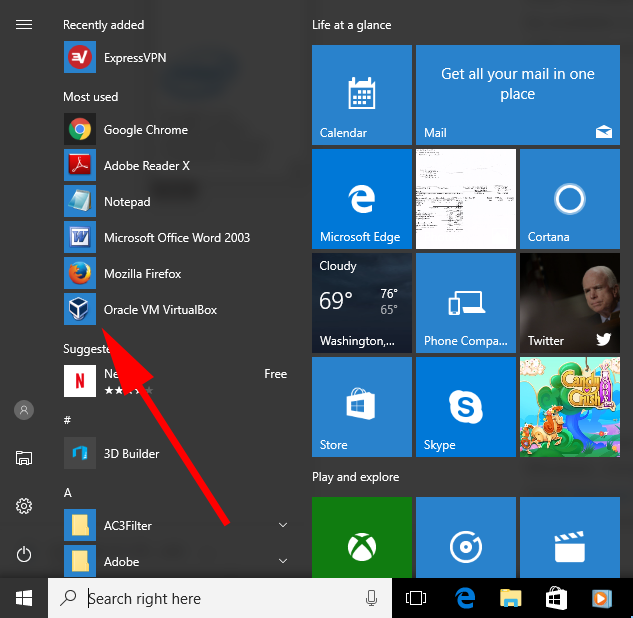Screen dimensions: 633x618
Task: Open the Mail tile
Action: pyautogui.click(x=518, y=95)
